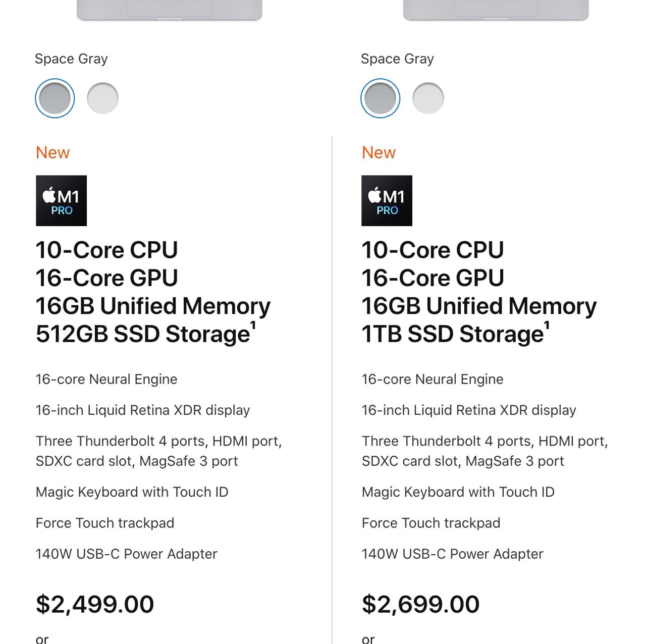646x644 pixels.
Task: Open footnote 1 beside 1TB SSD Storage
Action: 547,326
